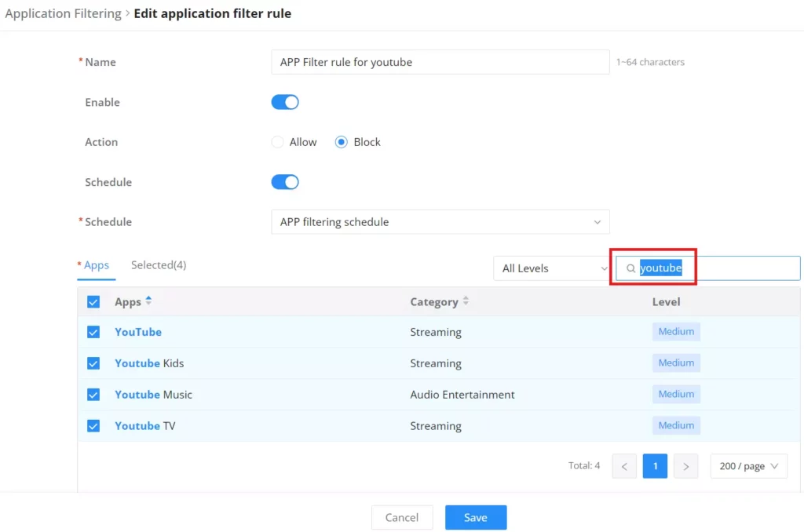Open the All Levels filter dropdown
Viewport: 804px width, 532px height.
tap(552, 268)
